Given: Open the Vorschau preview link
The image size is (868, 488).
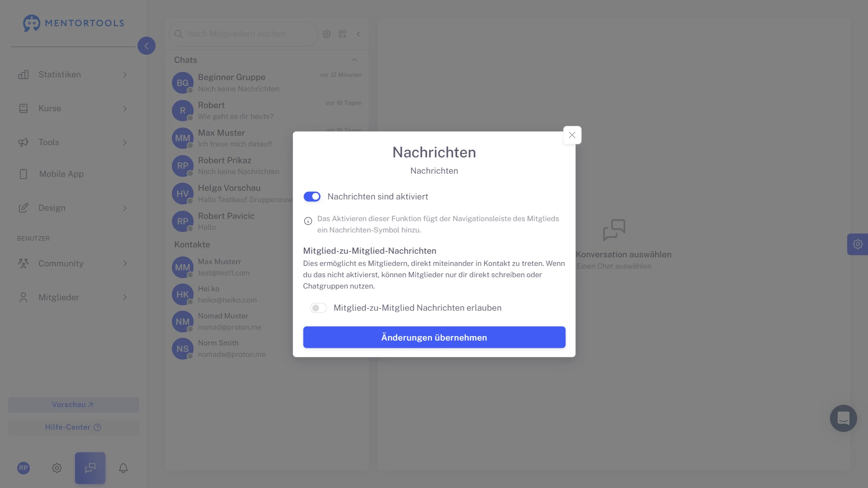Looking at the screenshot, I should 73,405.
